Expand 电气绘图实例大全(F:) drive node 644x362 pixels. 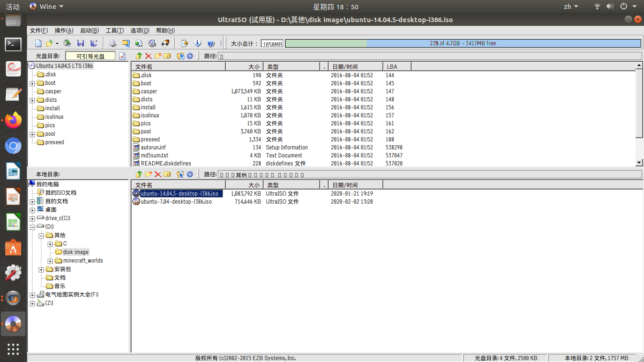click(x=33, y=295)
